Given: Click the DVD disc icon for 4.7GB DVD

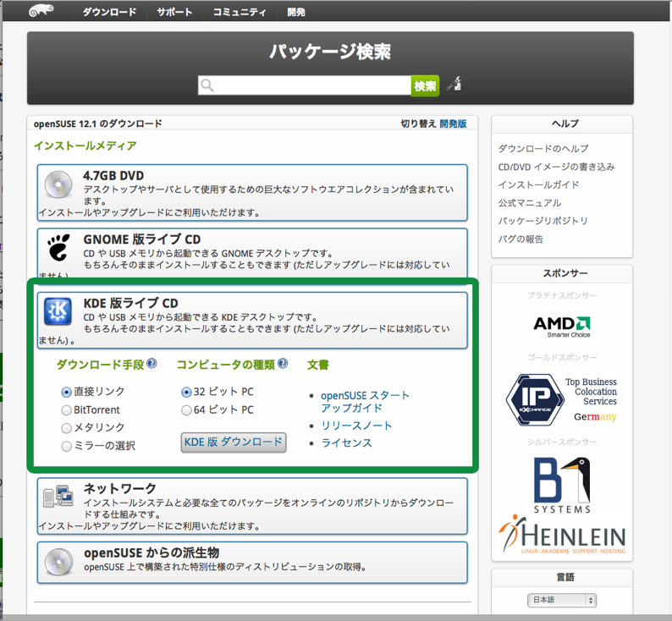Looking at the screenshot, I should coord(58,184).
